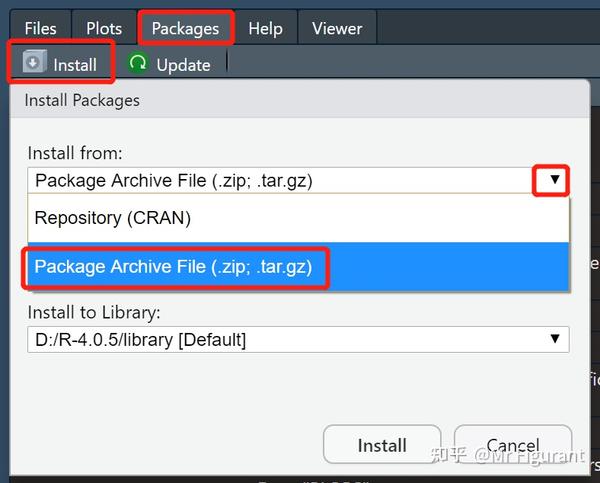
Task: Click the Install from combo box text
Action: (174, 180)
